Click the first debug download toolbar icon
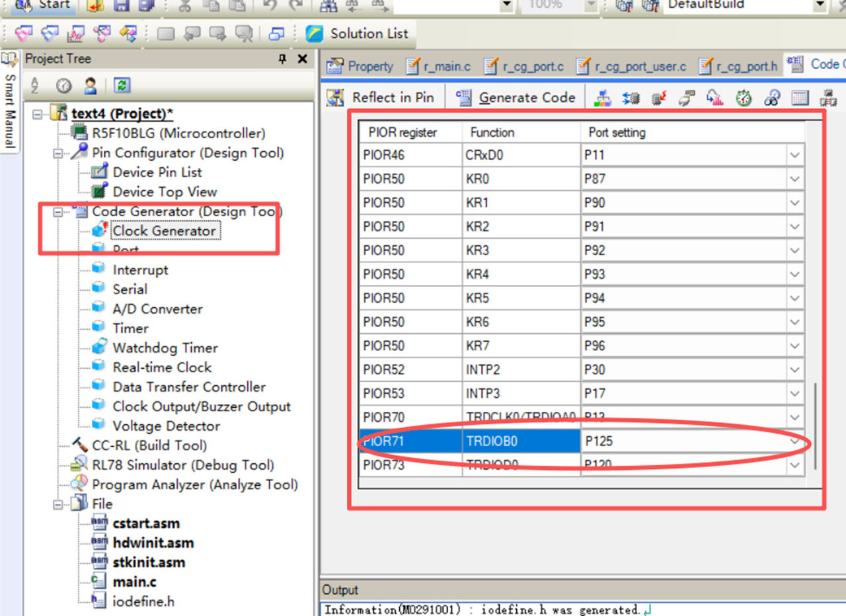Image resolution: width=846 pixels, height=616 pixels. pos(24,33)
